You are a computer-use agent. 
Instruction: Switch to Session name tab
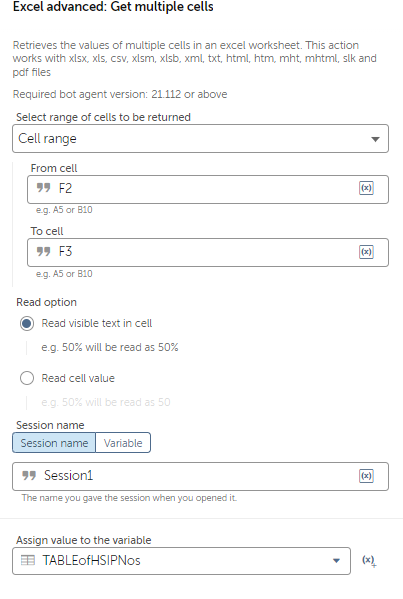coord(54,443)
